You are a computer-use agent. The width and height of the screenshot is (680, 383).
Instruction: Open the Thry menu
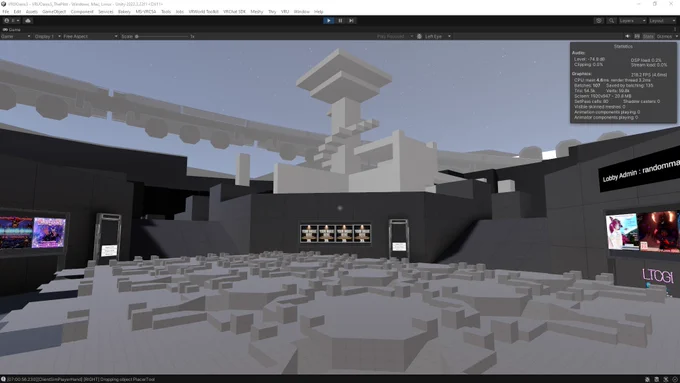(272, 12)
